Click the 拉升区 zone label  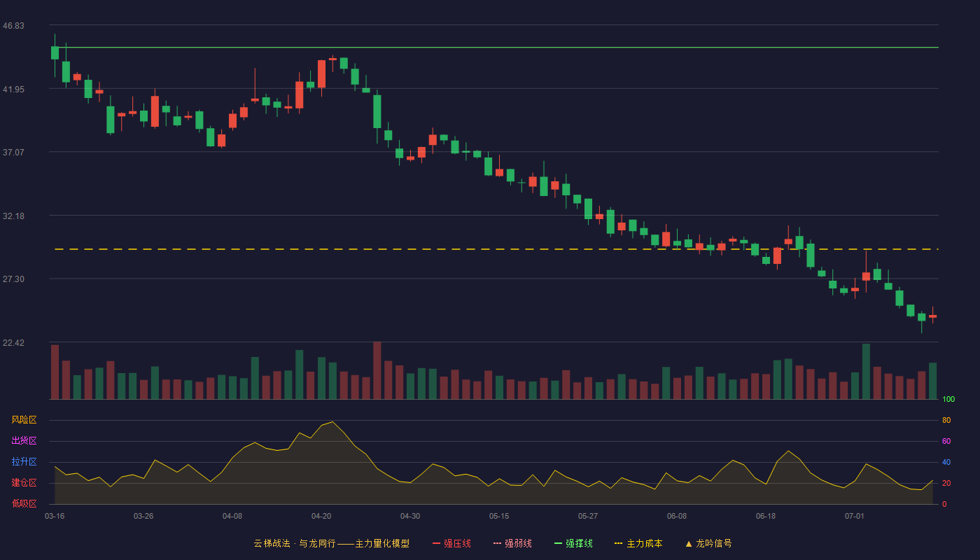[x=24, y=462]
